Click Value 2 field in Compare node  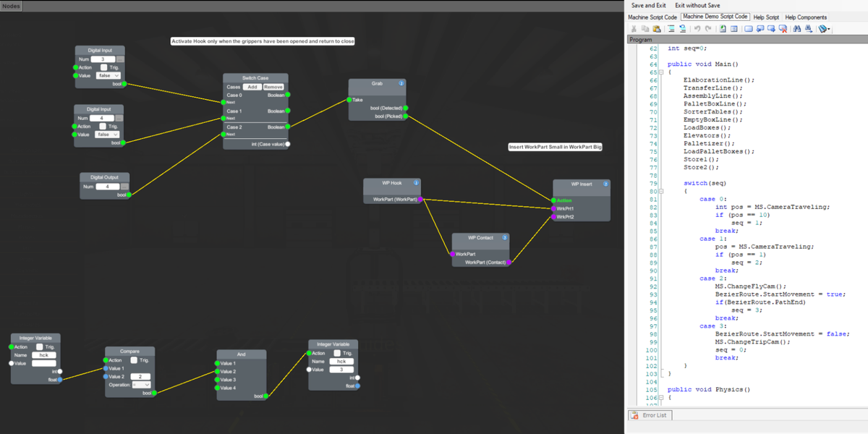pos(140,376)
